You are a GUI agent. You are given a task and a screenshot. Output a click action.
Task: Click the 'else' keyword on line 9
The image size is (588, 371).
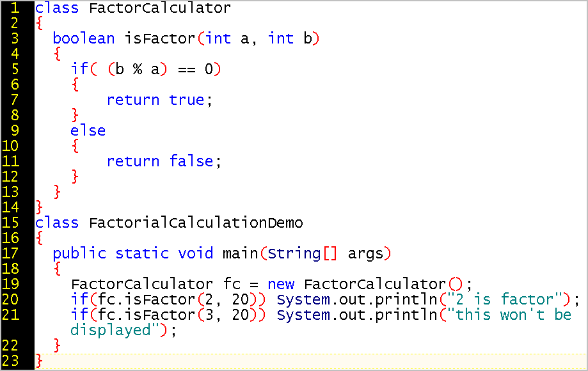point(88,130)
